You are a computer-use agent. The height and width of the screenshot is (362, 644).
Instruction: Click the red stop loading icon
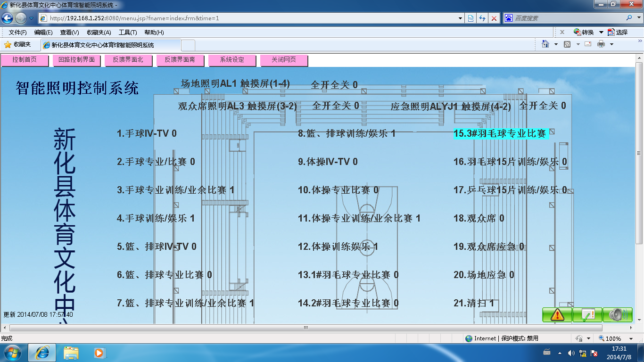pyautogui.click(x=494, y=18)
